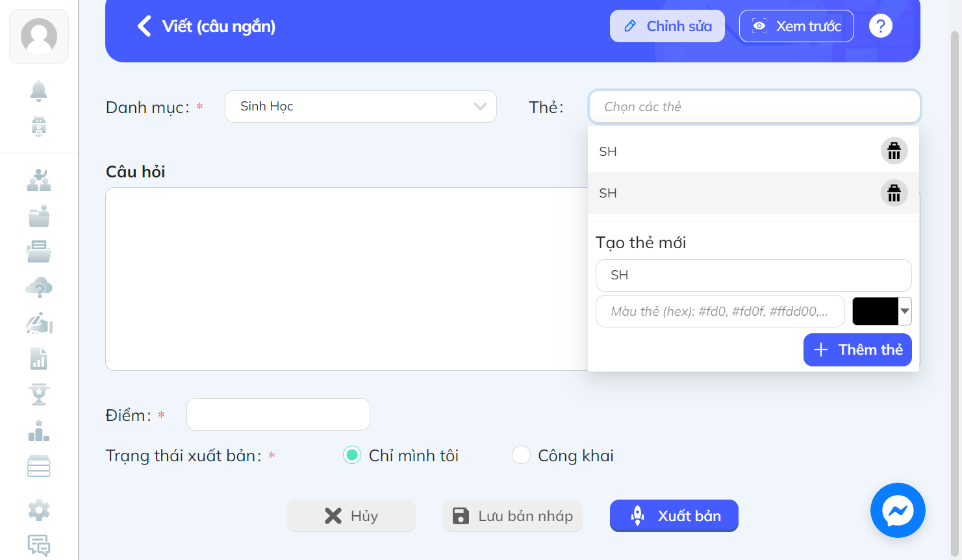Open the server storage icon in sidebar
The image size is (962, 560).
39,466
